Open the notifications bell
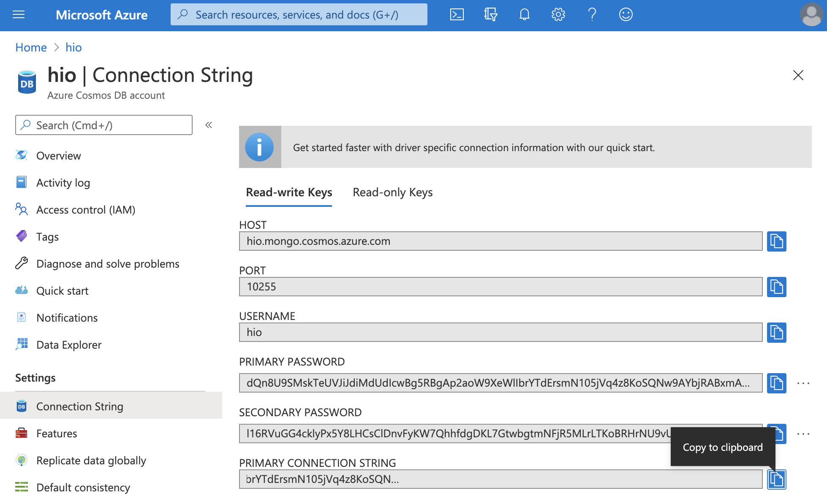Viewport: 827px width, 504px height. click(x=524, y=15)
